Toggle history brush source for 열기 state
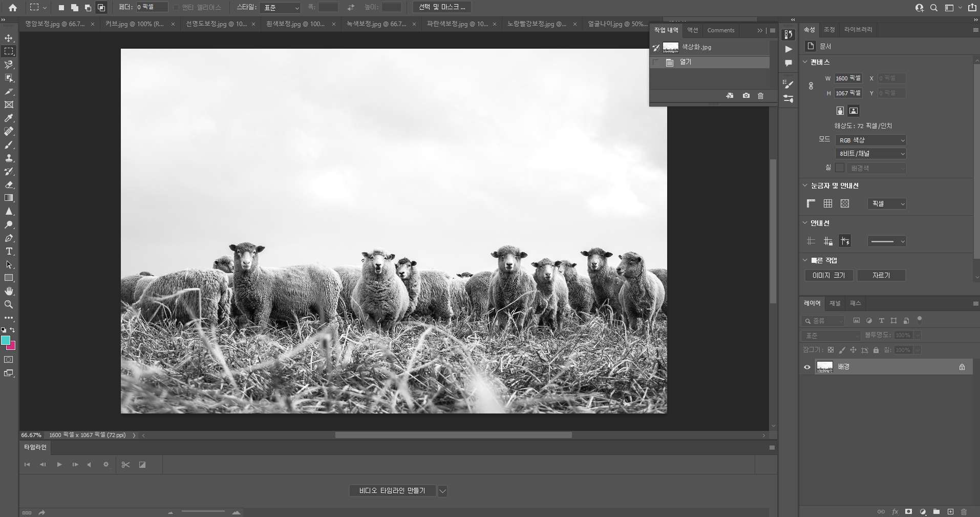Image resolution: width=980 pixels, height=517 pixels. point(656,62)
